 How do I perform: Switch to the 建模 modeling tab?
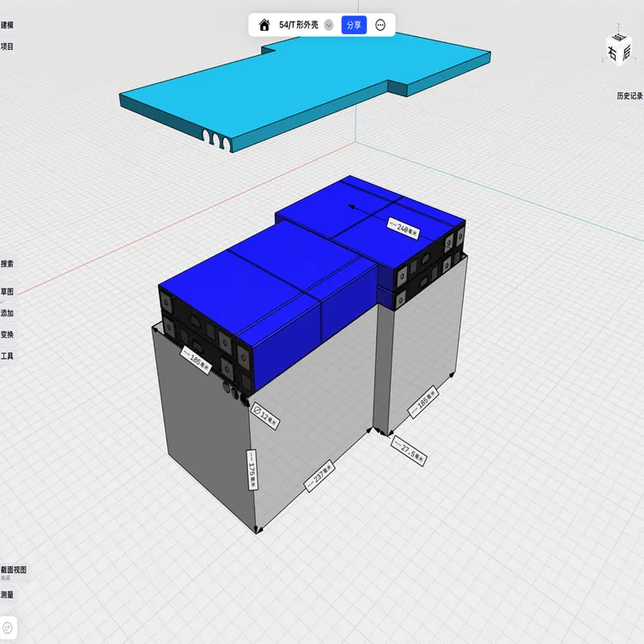pyautogui.click(x=7, y=26)
